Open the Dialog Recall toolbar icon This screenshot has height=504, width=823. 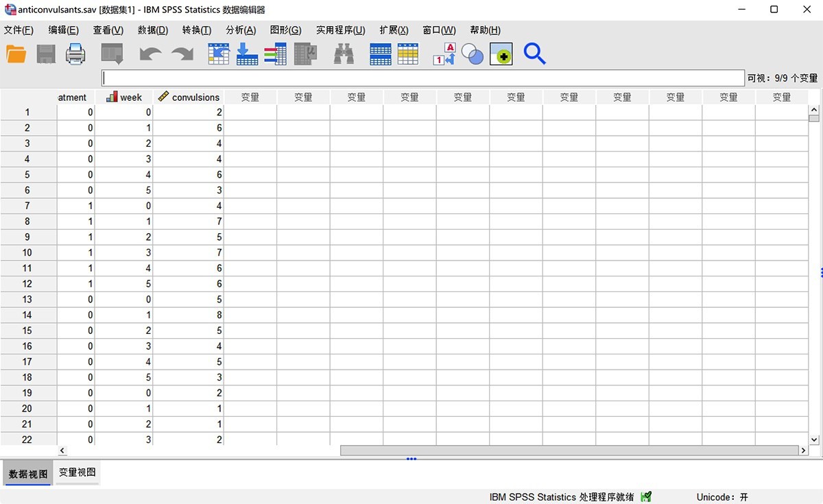[111, 53]
